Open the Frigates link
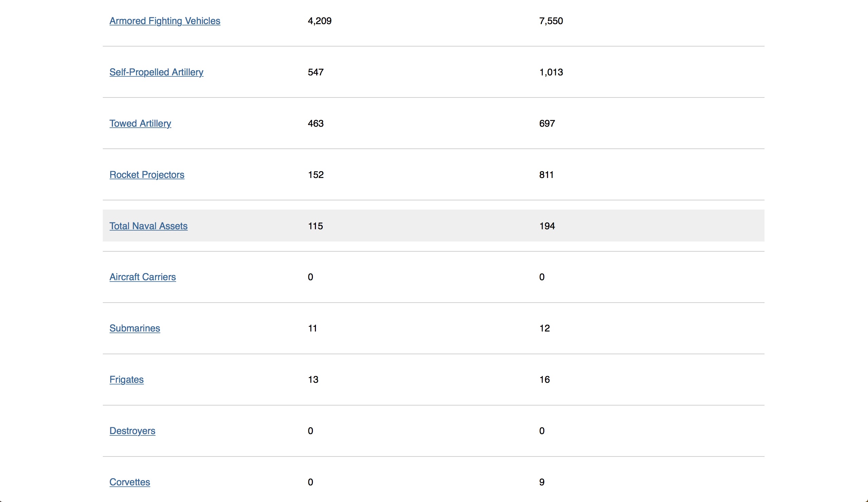 click(x=127, y=380)
